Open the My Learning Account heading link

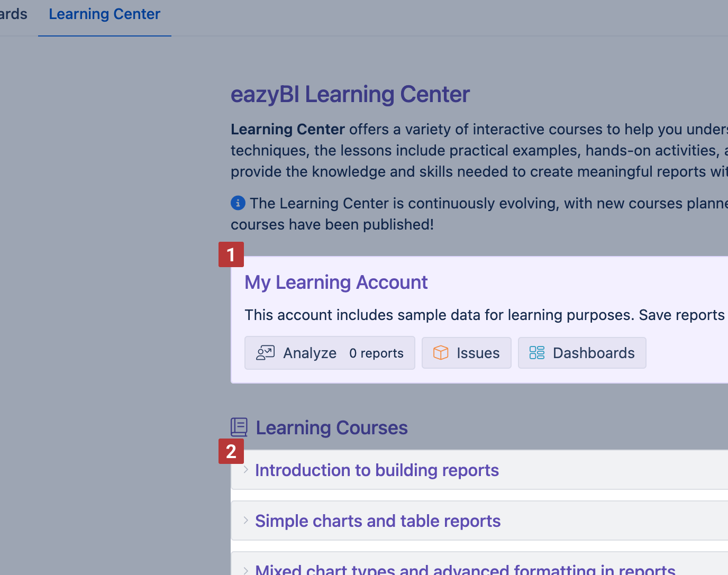coord(336,282)
